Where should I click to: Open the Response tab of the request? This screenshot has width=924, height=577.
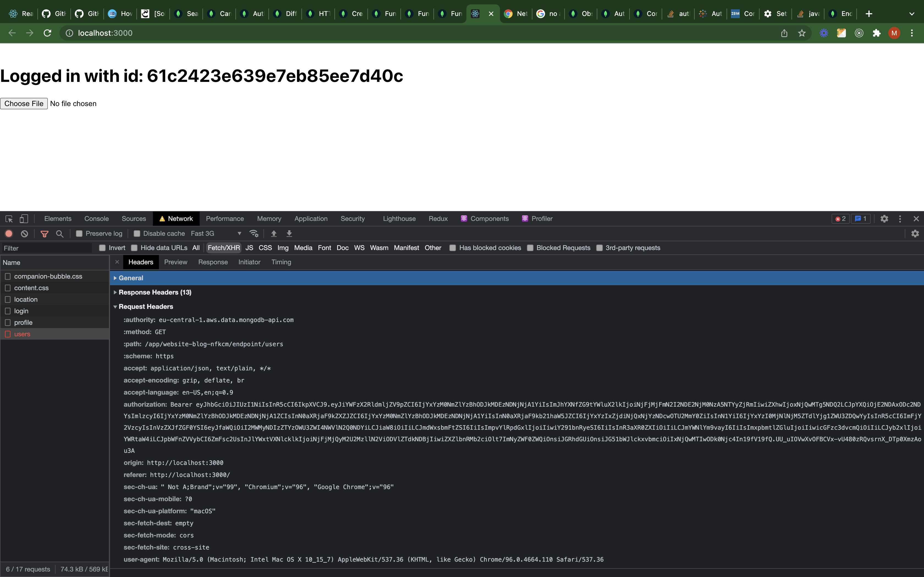[213, 262]
